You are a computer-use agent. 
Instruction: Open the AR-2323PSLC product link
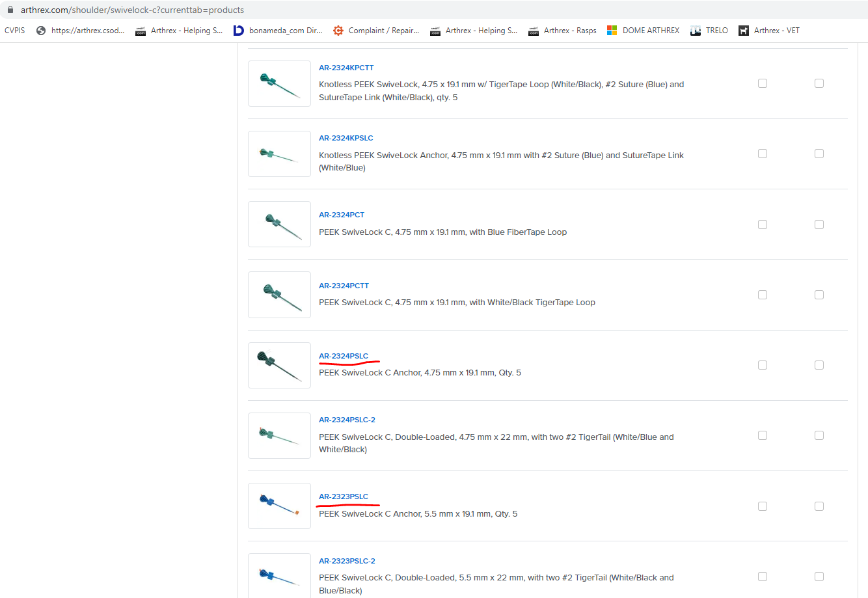[x=344, y=496]
